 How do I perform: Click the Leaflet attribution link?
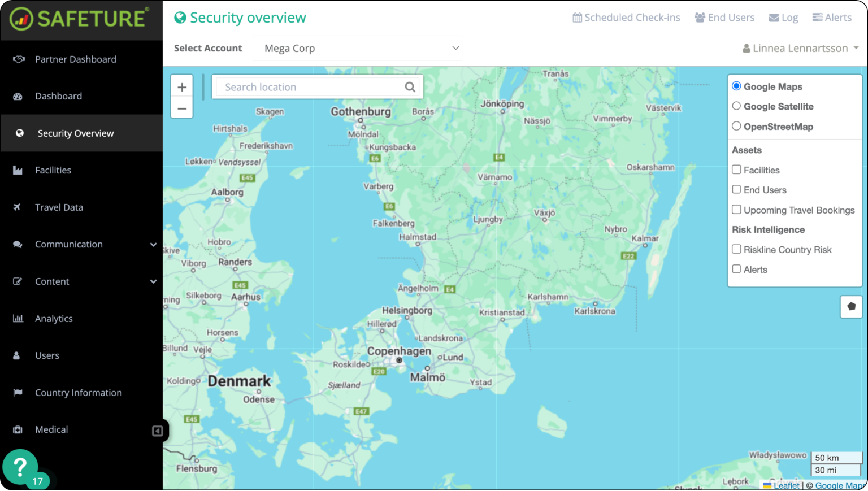pyautogui.click(x=786, y=485)
